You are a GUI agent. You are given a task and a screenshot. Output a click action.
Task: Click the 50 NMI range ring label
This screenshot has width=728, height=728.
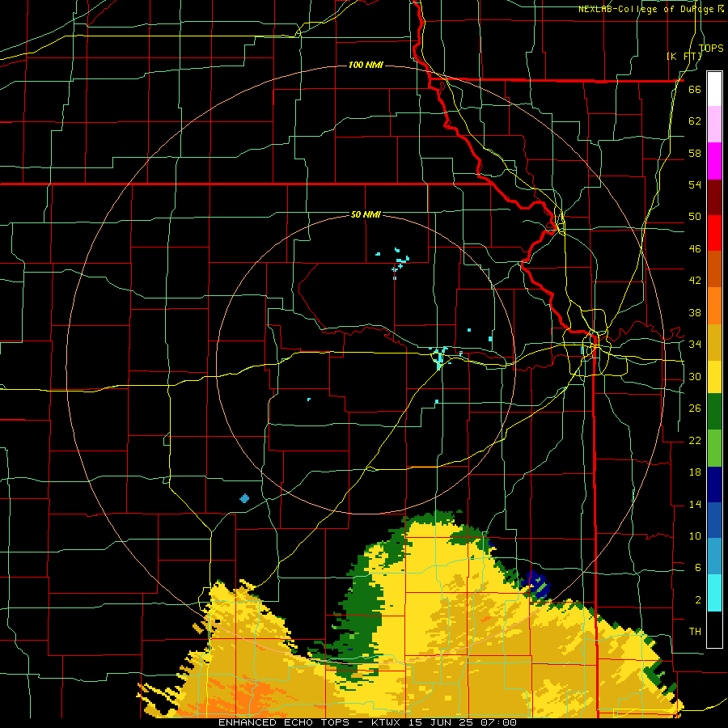point(366,214)
